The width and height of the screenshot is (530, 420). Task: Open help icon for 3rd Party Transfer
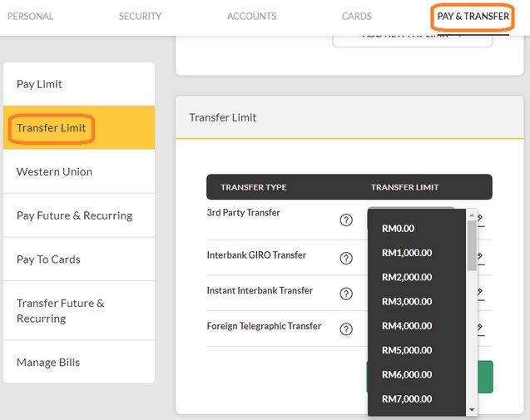[346, 220]
